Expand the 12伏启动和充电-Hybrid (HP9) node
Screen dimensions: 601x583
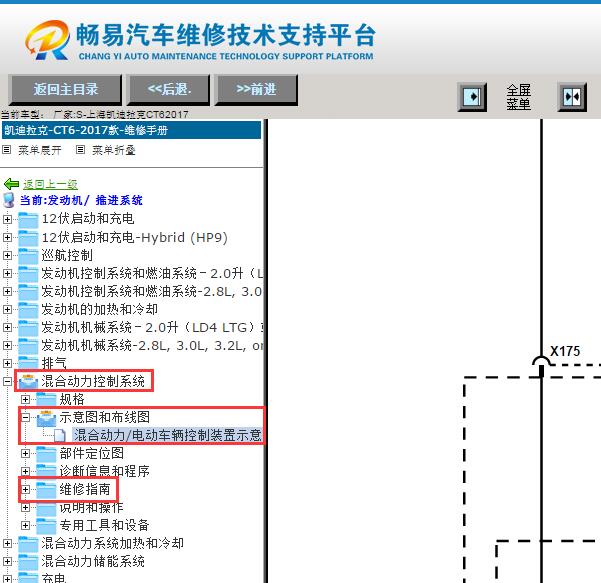(x=7, y=238)
